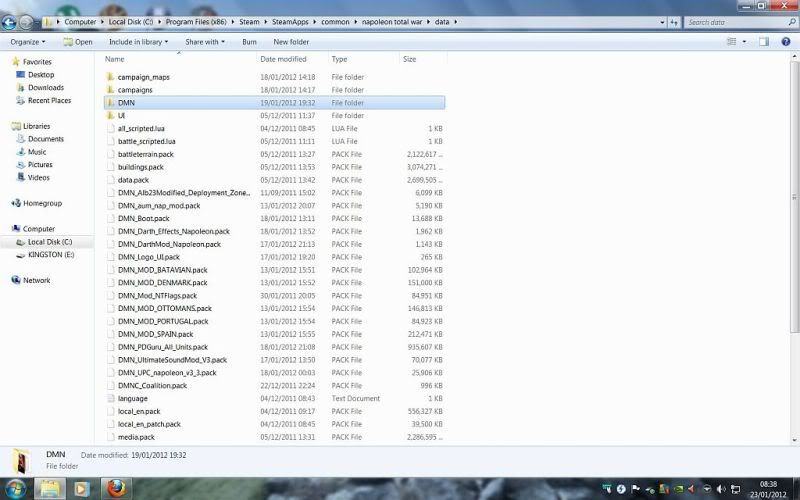800x500 pixels.
Task: Click the New folder button
Action: click(x=291, y=42)
